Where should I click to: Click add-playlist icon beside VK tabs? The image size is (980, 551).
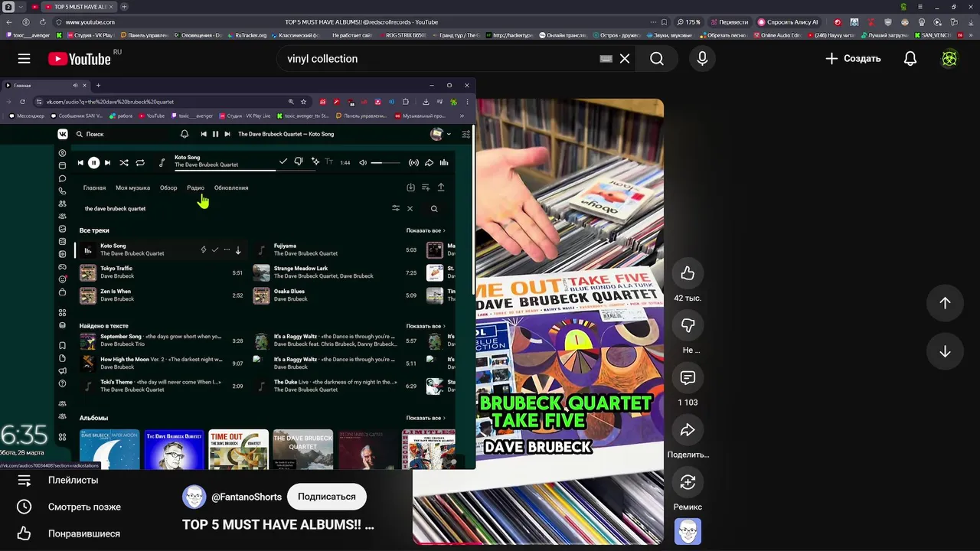[426, 187]
